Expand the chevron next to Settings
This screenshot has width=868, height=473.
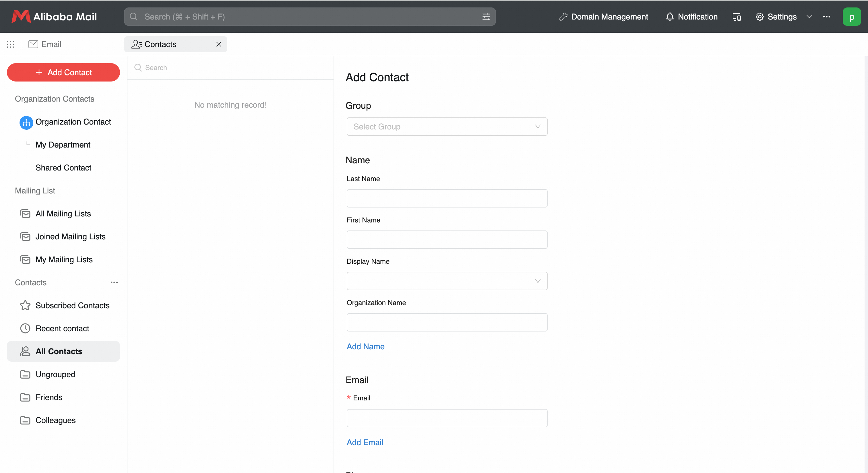pyautogui.click(x=809, y=17)
